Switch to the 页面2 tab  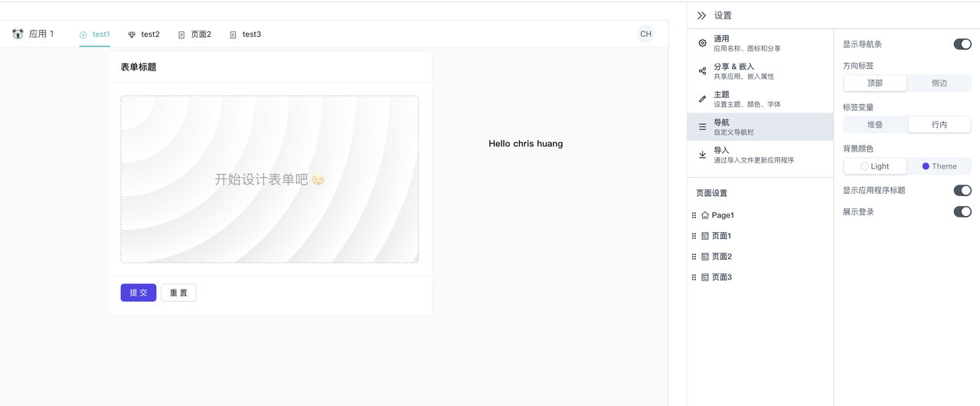[194, 34]
